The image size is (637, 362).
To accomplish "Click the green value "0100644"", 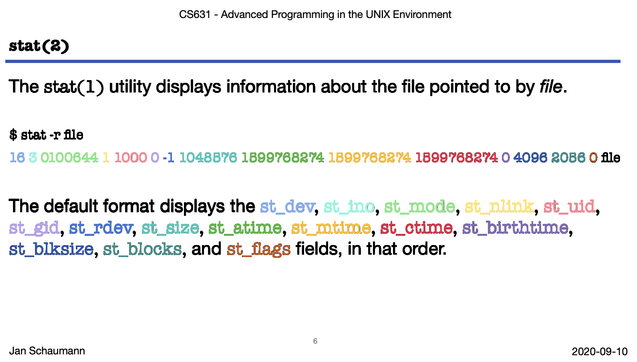I will (x=69, y=158).
